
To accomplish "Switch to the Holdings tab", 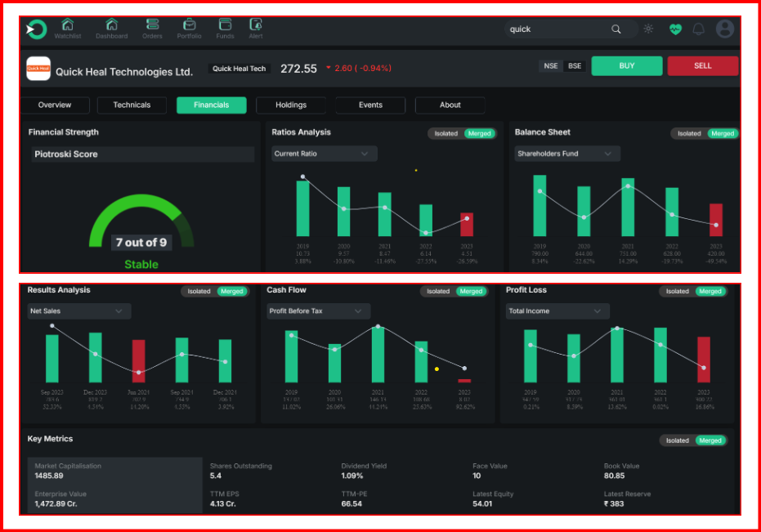I will click(291, 105).
